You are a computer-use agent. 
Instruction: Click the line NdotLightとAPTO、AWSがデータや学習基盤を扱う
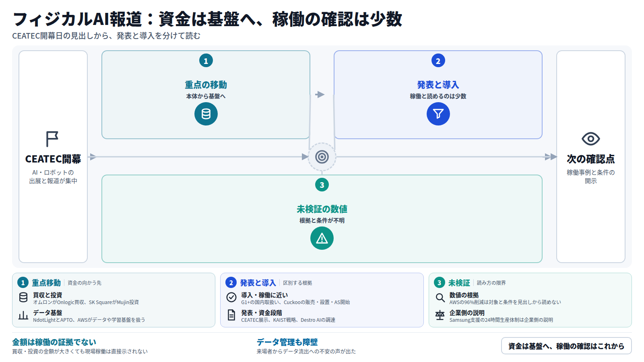click(x=89, y=320)
